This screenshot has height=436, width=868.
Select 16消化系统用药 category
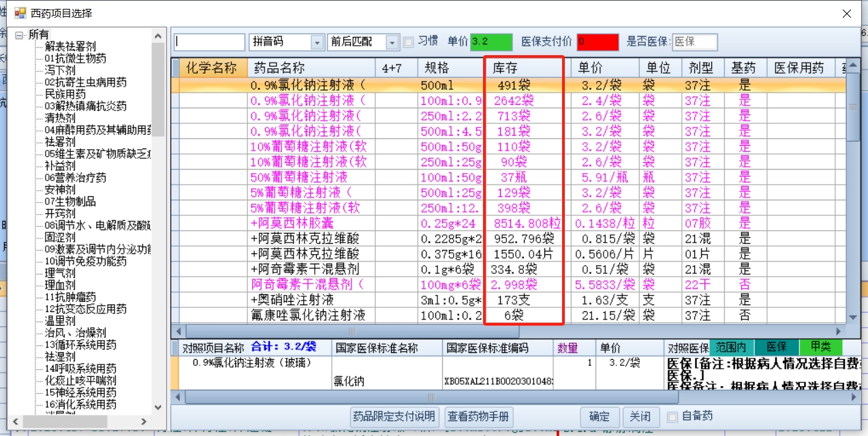80,404
